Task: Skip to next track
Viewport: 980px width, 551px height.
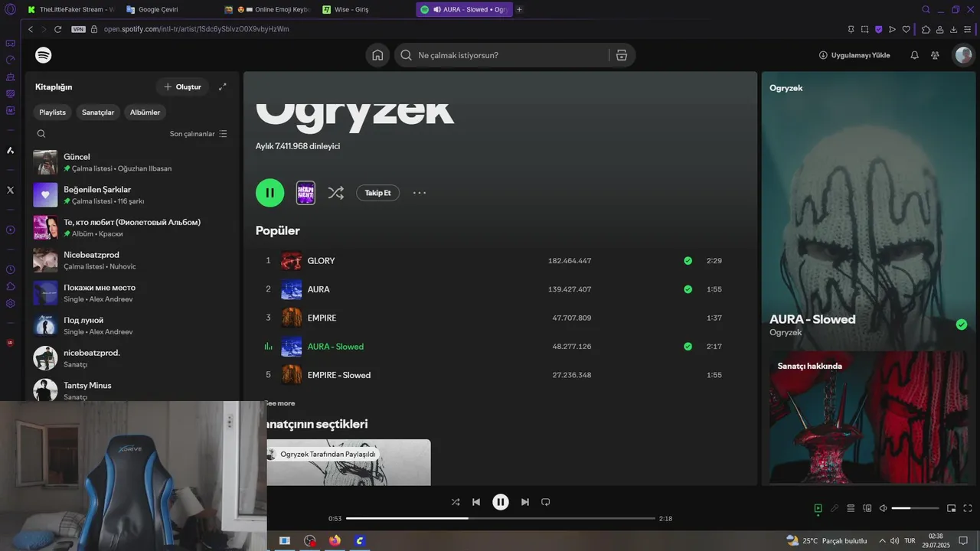Action: [524, 502]
